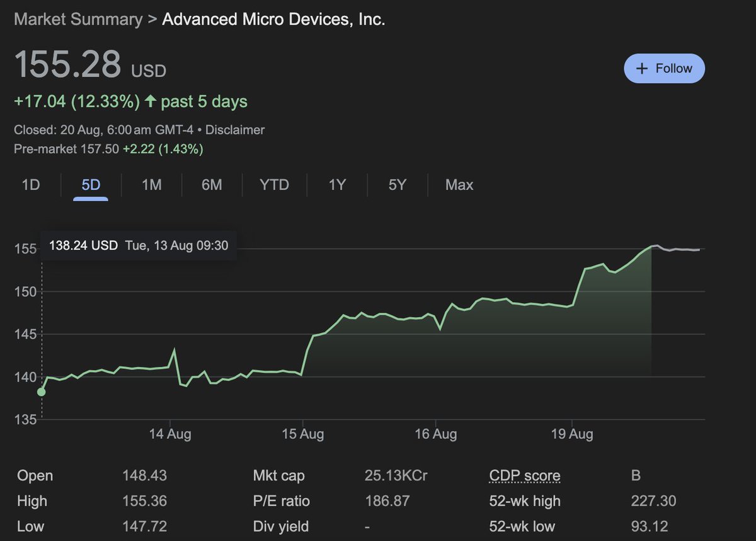Select the 1Y range tab
This screenshot has height=541, width=756.
click(x=337, y=185)
